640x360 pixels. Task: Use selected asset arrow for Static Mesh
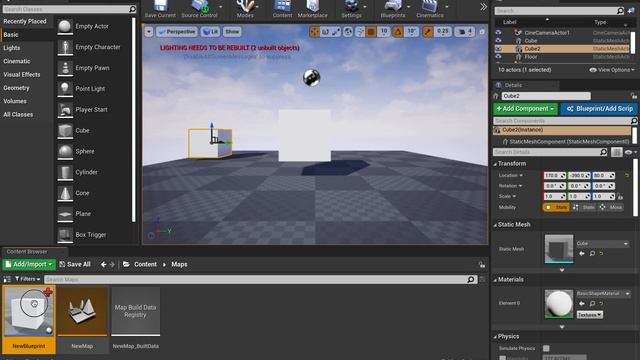pyautogui.click(x=582, y=253)
